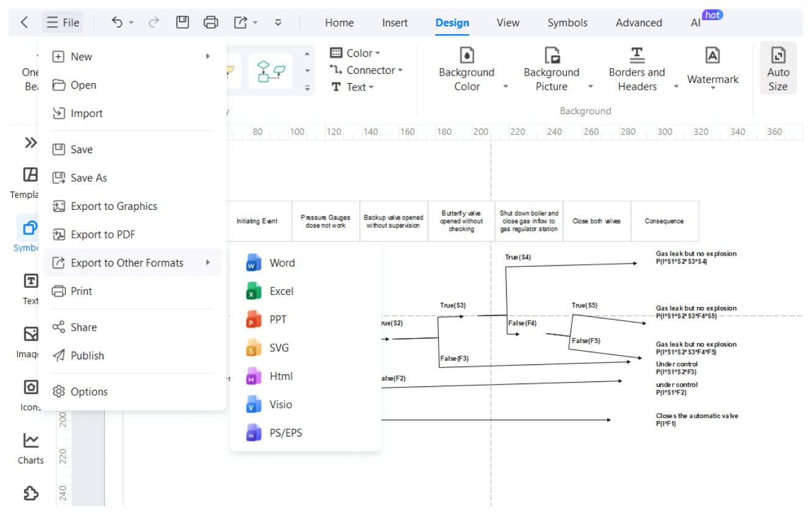This screenshot has height=515, width=812.
Task: Open the AI tab
Action: click(696, 23)
